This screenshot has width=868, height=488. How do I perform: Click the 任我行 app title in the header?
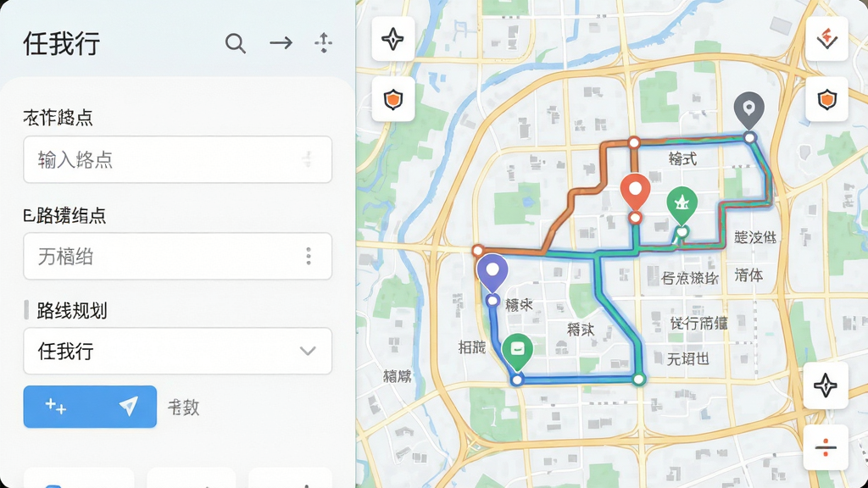[x=61, y=43]
